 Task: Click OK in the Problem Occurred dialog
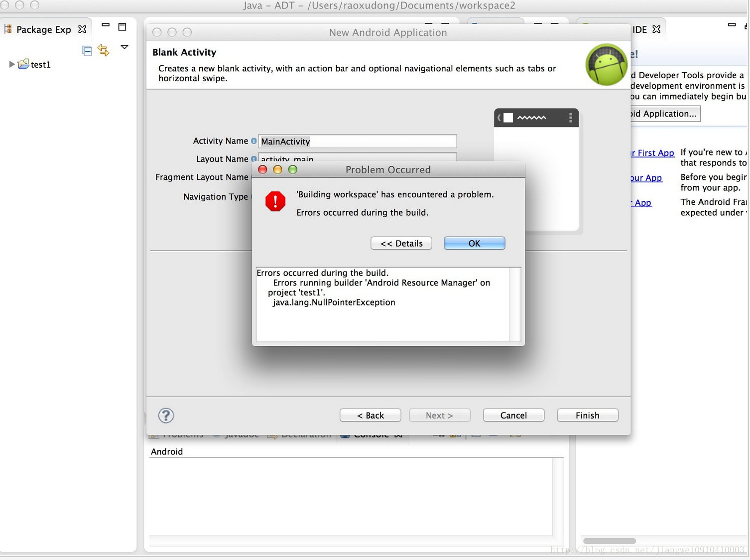(x=474, y=243)
